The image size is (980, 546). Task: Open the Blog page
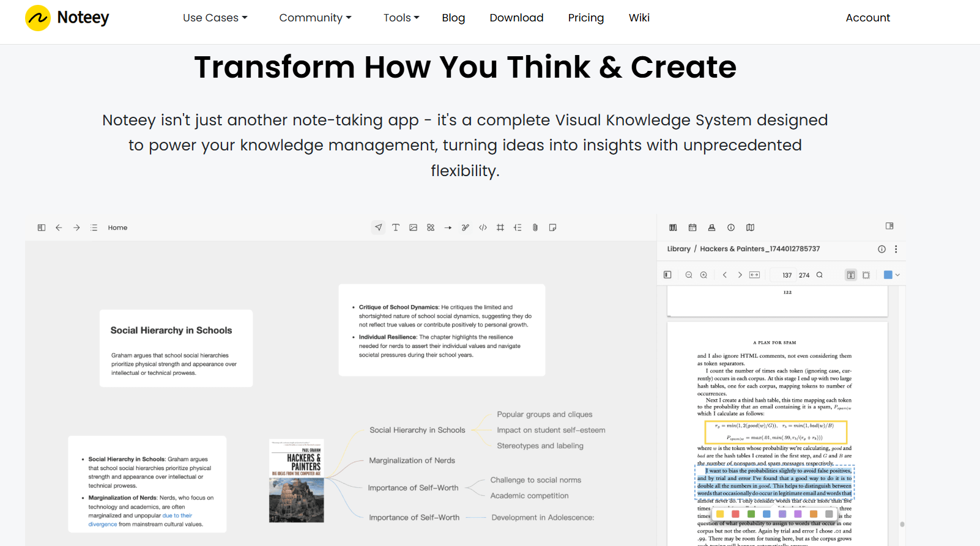tap(453, 18)
